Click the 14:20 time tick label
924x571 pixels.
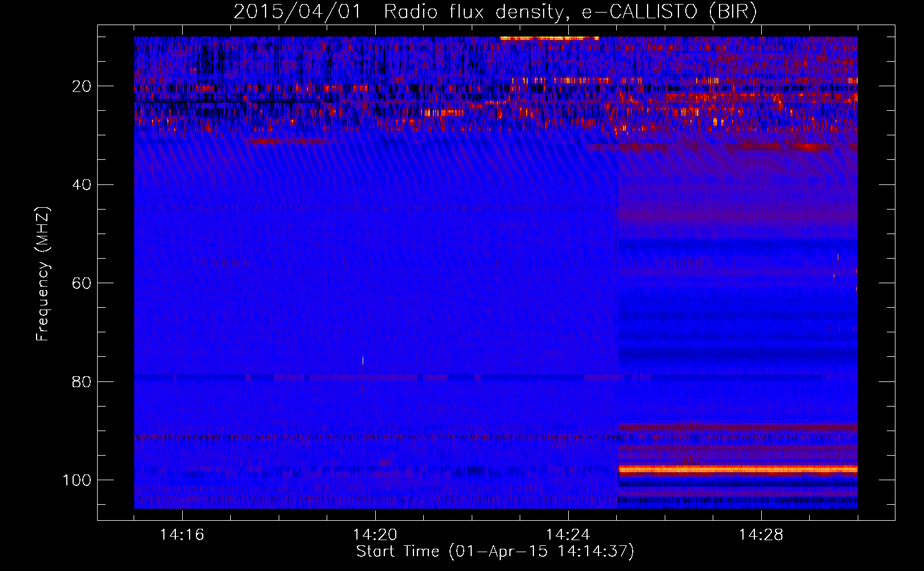point(375,535)
